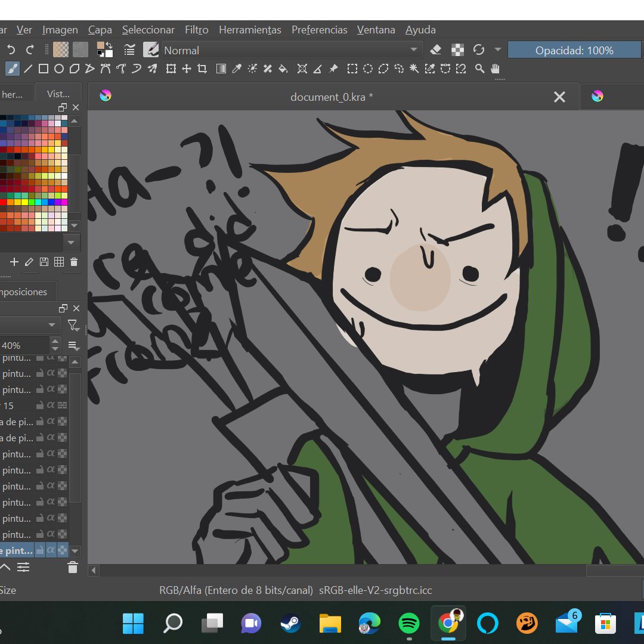Open the fill gradients swatch
Viewport: 644px width, 644px height.
[x=61, y=49]
